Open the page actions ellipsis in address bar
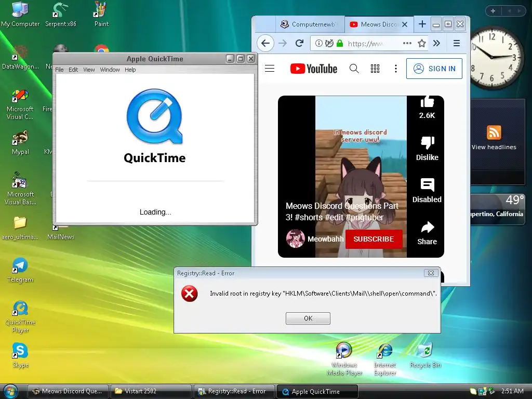Viewport: 532px width, 399px height. tap(407, 43)
